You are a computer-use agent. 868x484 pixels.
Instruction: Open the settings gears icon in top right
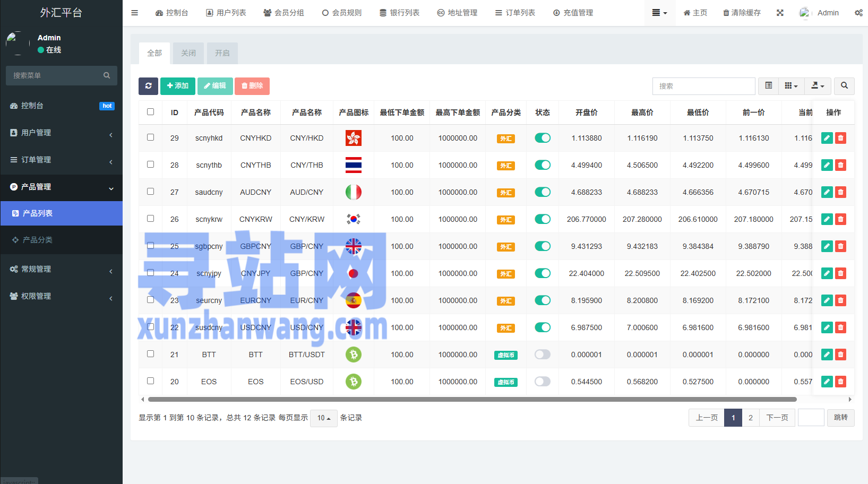tap(858, 13)
